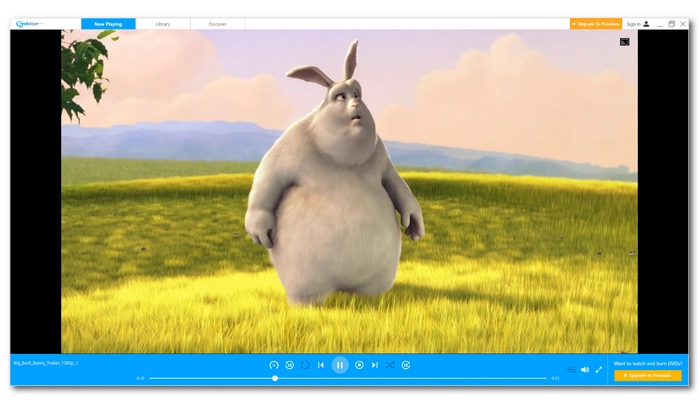Skip forward 10 seconds
Screen dimensions: 700x405
pos(406,365)
